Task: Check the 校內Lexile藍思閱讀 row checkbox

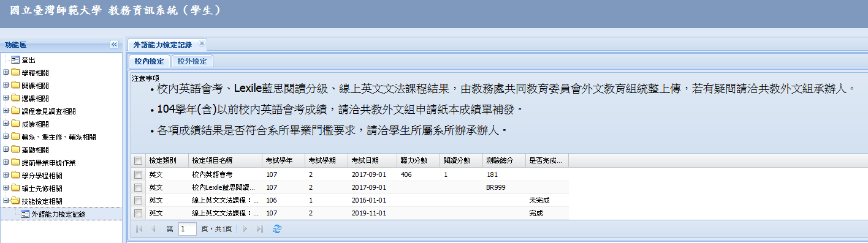Action: [x=139, y=187]
